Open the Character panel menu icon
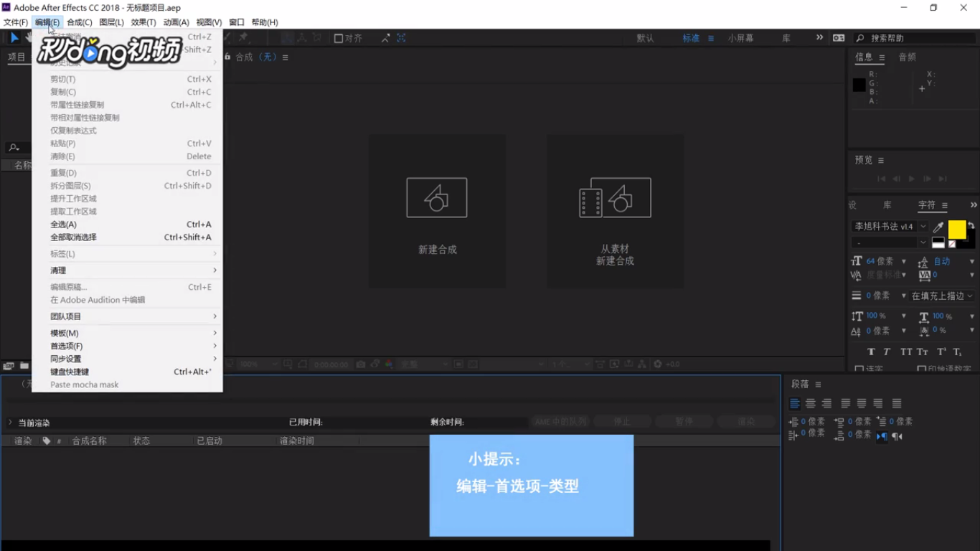 [x=945, y=205]
